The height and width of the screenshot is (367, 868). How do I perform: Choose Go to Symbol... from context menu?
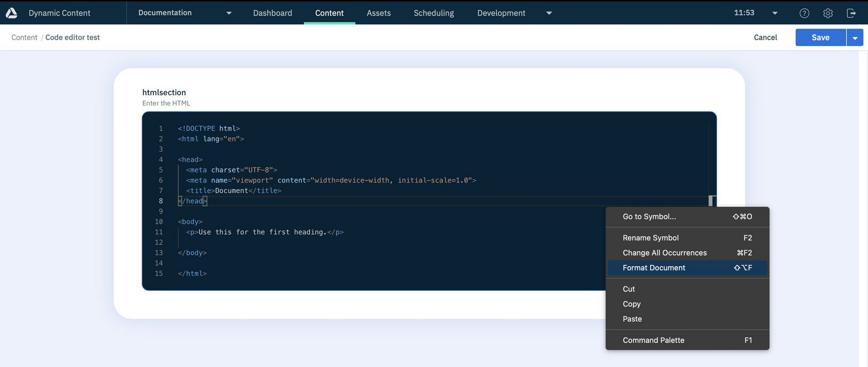click(687, 216)
